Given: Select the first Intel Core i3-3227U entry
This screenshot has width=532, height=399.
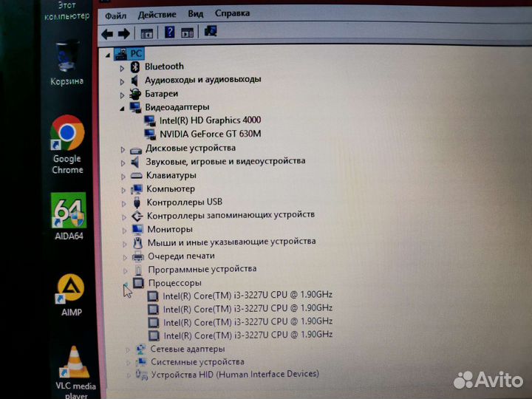Looking at the screenshot, I should (x=248, y=295).
